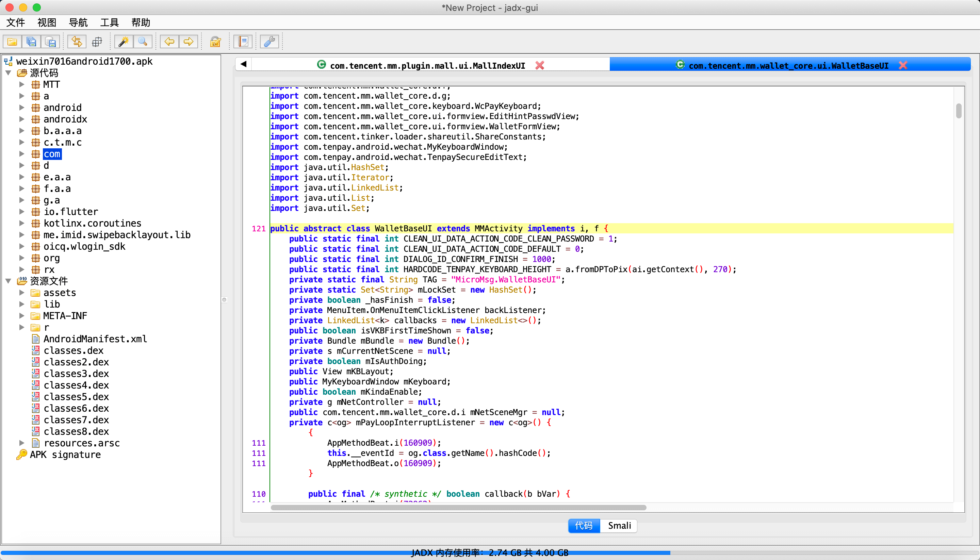Toggle deobfuscation padlock icon
Screen dimensions: 980x560
click(x=215, y=42)
